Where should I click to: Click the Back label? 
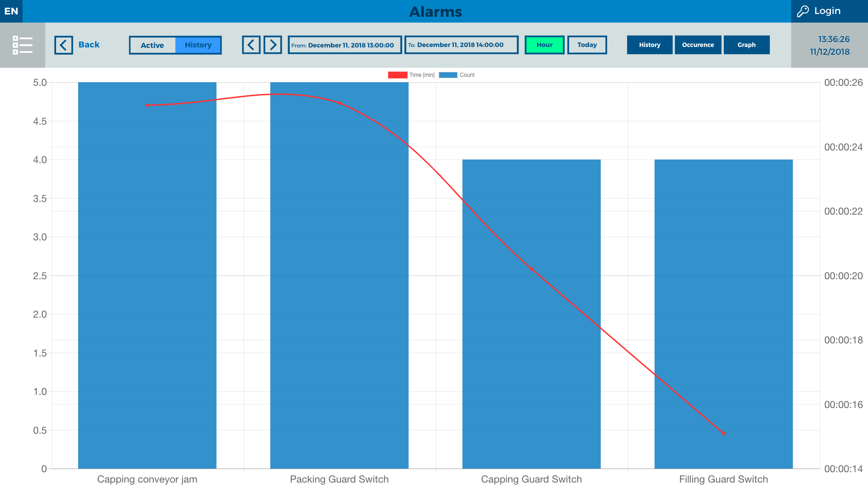(x=89, y=45)
